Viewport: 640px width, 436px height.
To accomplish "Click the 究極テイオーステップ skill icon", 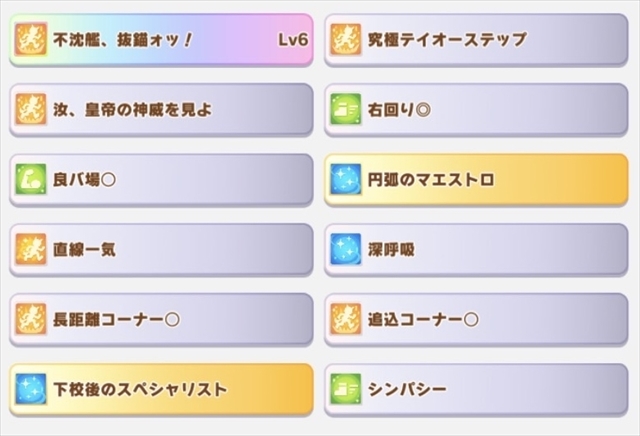I will pyautogui.click(x=346, y=40).
